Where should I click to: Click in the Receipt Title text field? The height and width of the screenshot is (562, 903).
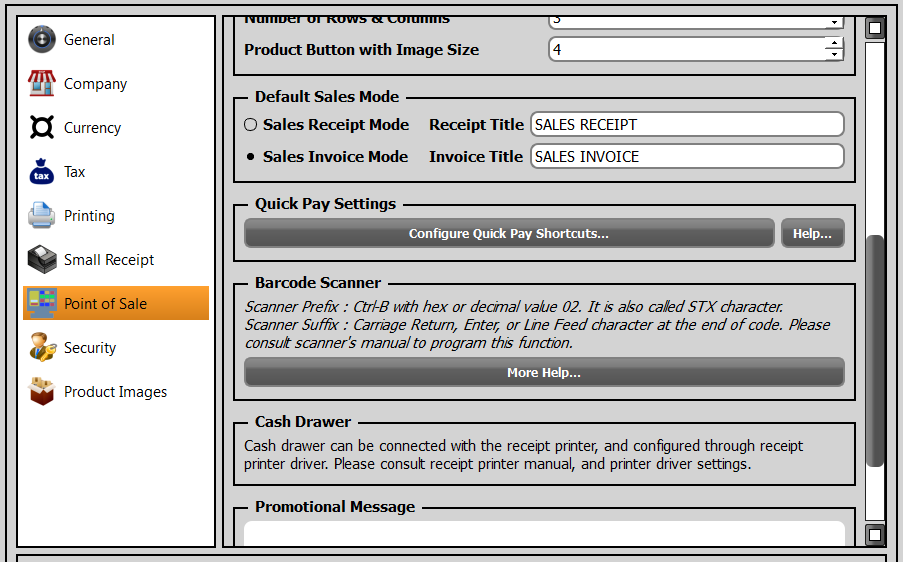[x=686, y=125]
